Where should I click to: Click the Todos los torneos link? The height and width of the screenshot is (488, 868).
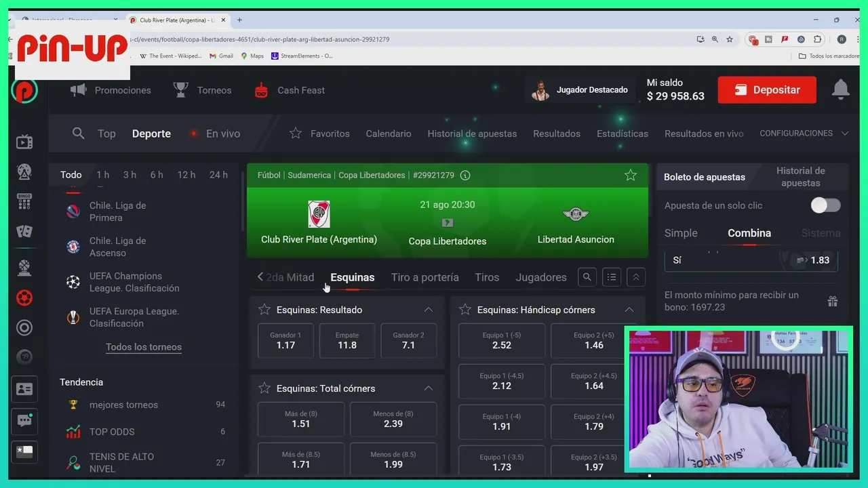coord(144,347)
